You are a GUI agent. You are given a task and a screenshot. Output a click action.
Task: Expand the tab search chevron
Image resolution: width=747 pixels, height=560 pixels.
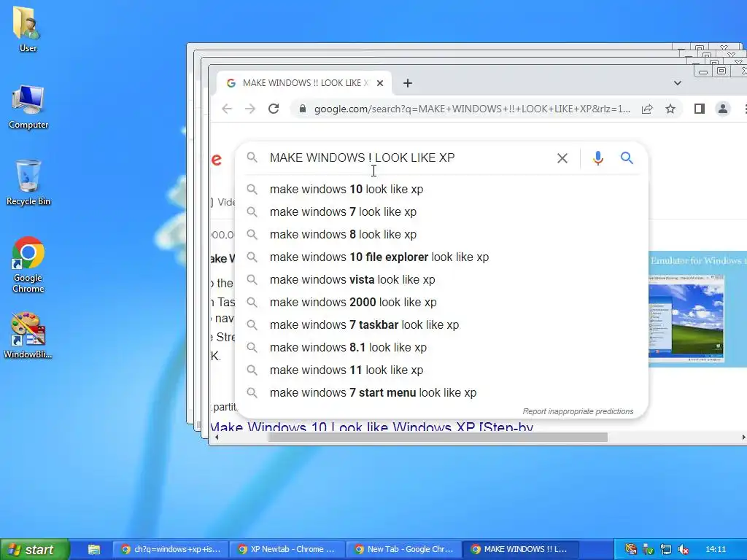(678, 83)
